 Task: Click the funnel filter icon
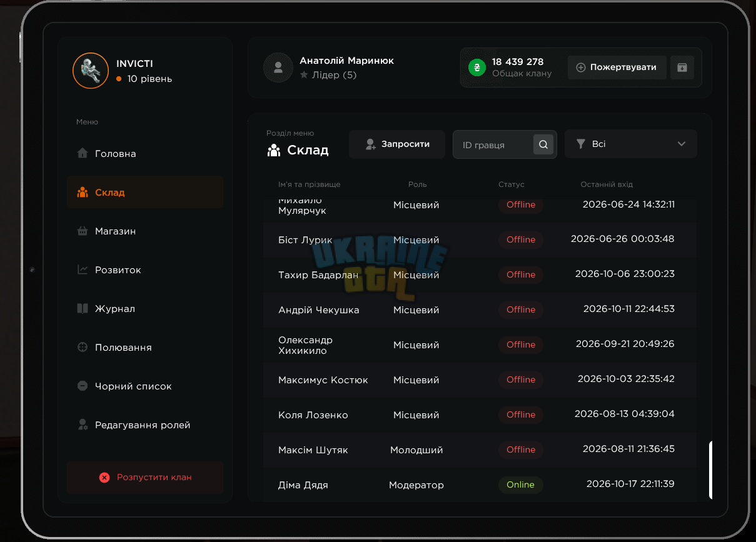[x=580, y=144]
